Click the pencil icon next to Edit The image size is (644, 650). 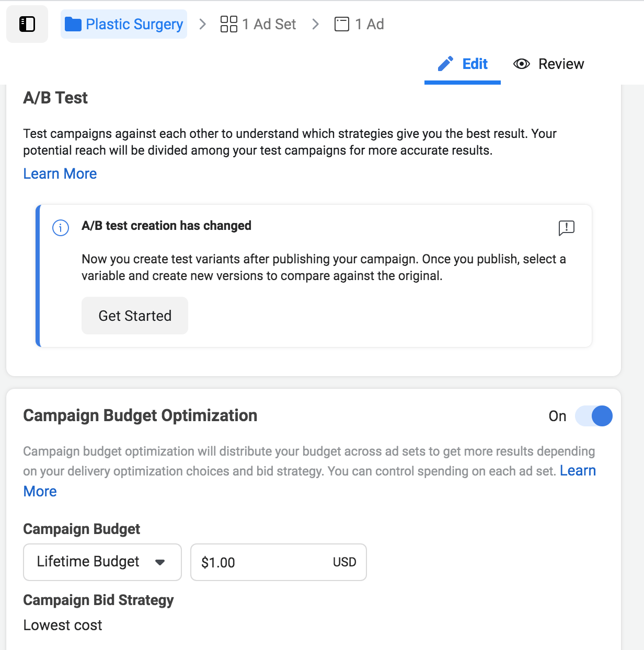[445, 63]
